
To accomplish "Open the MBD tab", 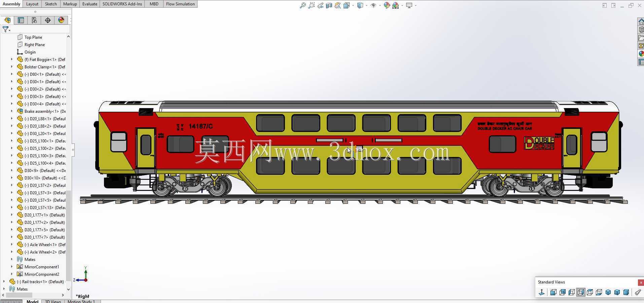I will click(x=154, y=4).
